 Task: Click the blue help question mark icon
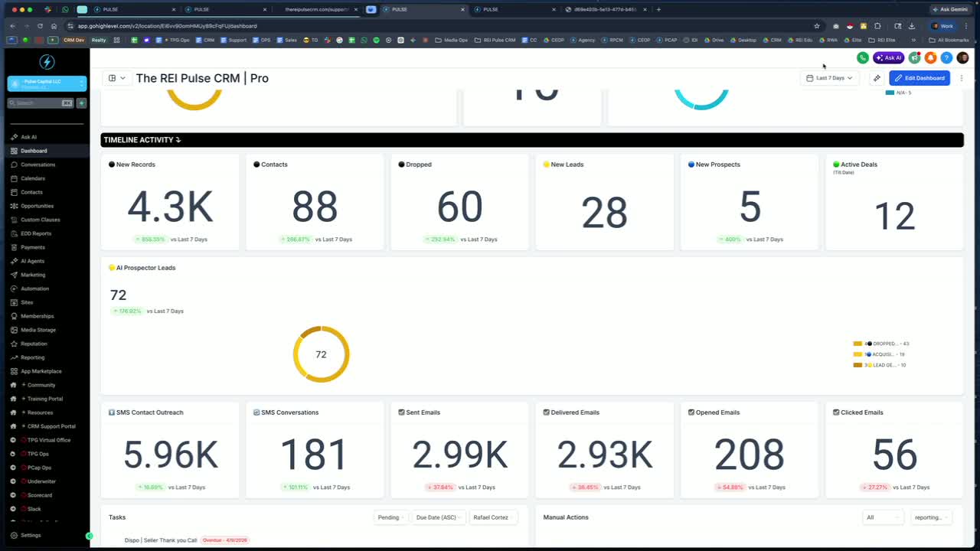tap(946, 57)
